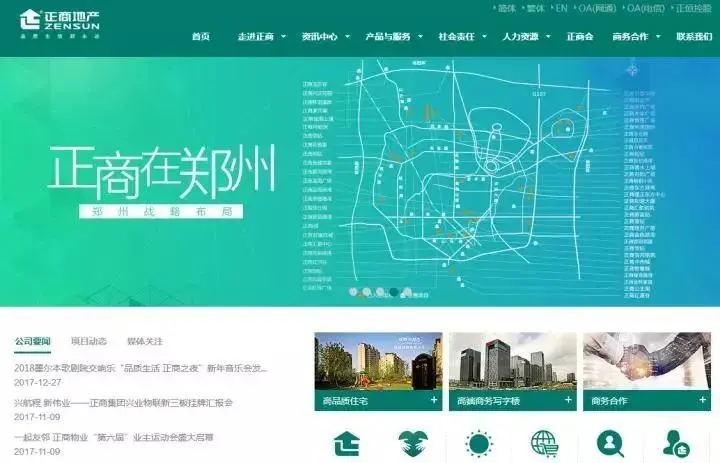
Task: Expand the 资讯中心 dropdown arrow
Action: point(347,36)
